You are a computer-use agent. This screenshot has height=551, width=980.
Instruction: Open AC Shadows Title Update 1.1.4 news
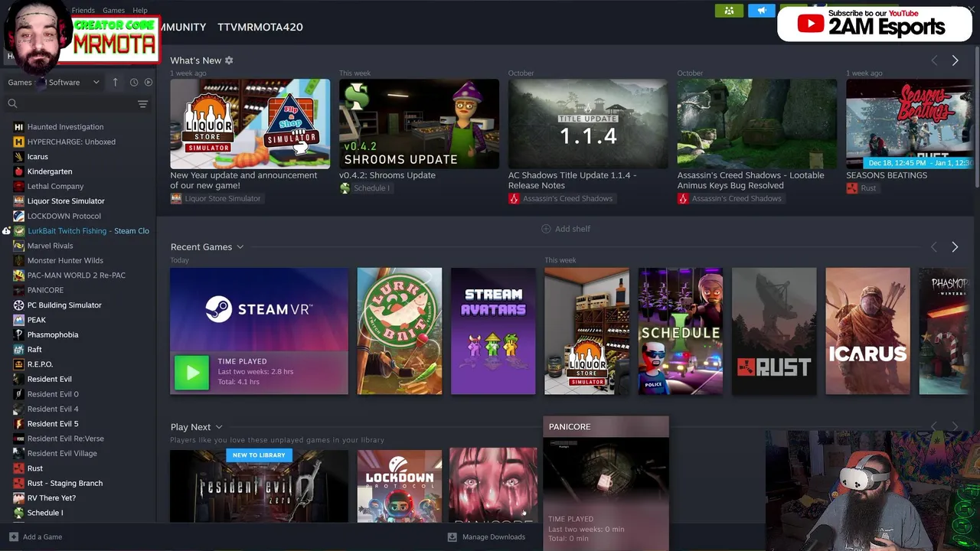[x=588, y=124]
